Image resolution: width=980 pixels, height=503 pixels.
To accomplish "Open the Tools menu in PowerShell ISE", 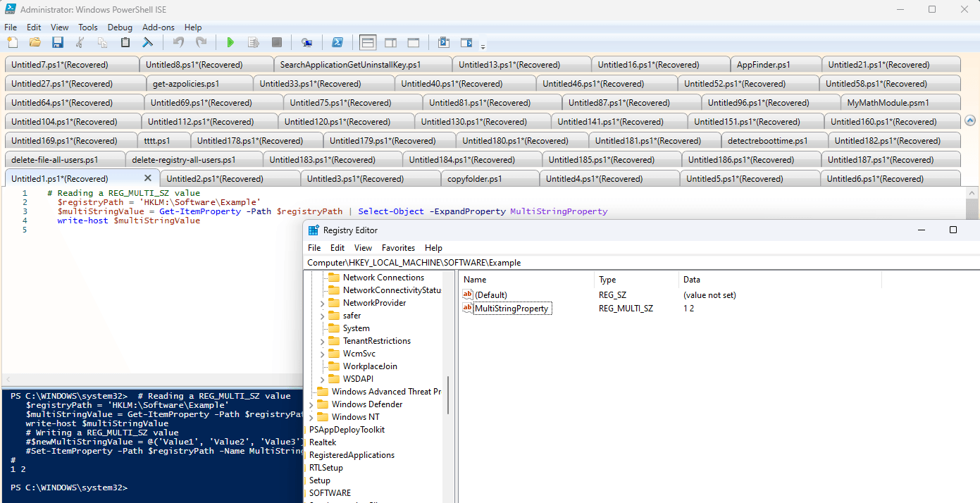I will [88, 27].
